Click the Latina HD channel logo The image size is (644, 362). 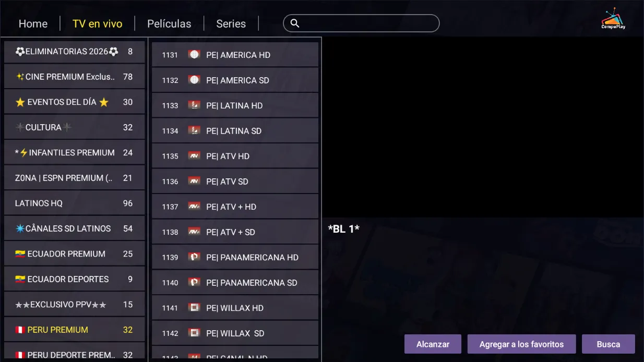click(194, 105)
